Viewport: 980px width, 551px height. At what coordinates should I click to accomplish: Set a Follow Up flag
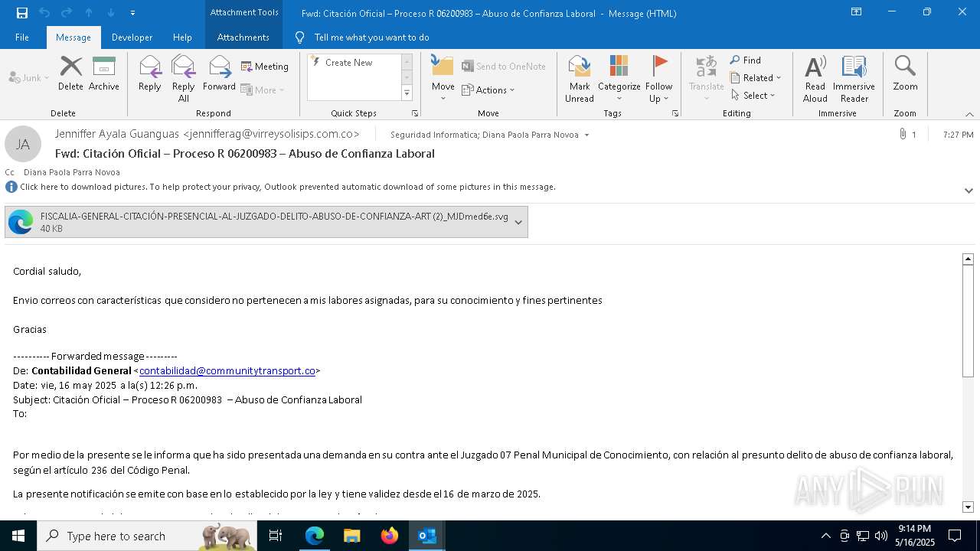click(x=658, y=78)
